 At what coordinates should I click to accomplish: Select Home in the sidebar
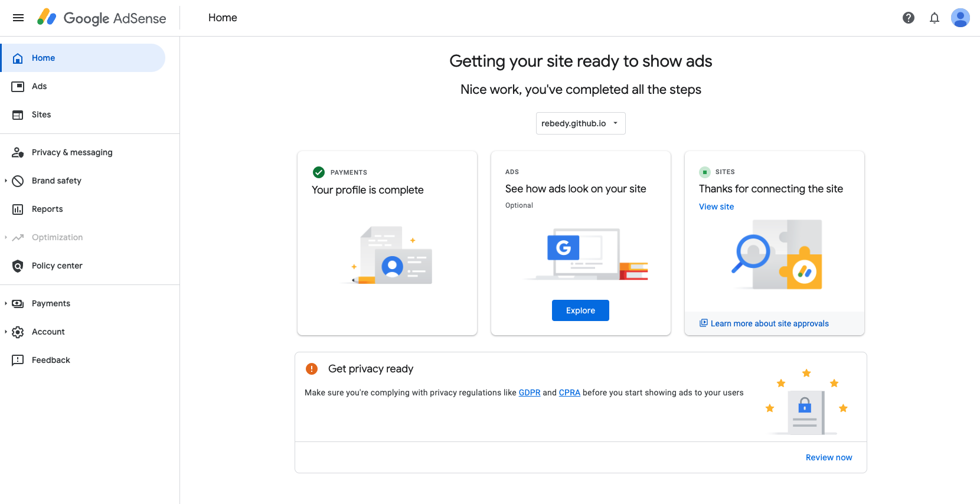[x=83, y=58]
